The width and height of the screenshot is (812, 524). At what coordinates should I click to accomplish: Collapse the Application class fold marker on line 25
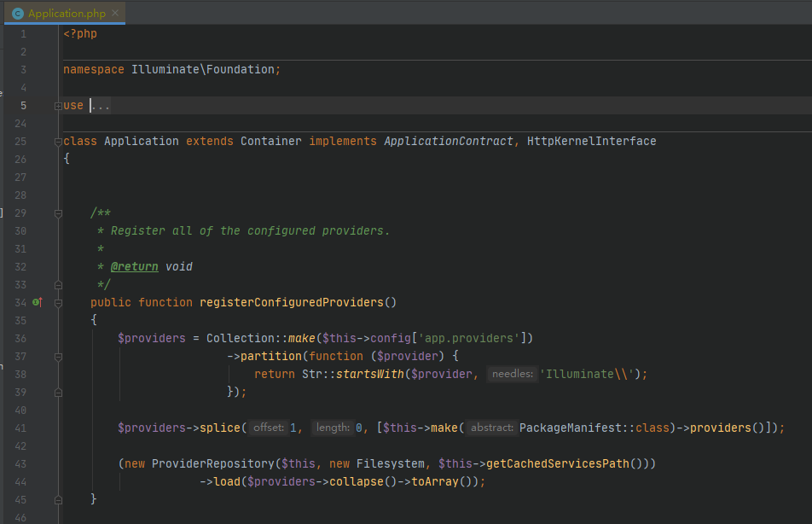pyautogui.click(x=58, y=142)
